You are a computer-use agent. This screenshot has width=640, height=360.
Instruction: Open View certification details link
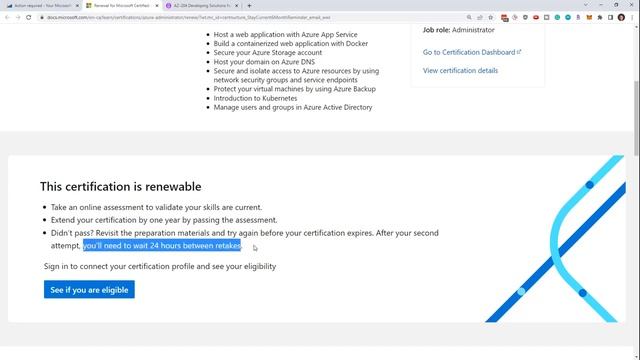460,71
